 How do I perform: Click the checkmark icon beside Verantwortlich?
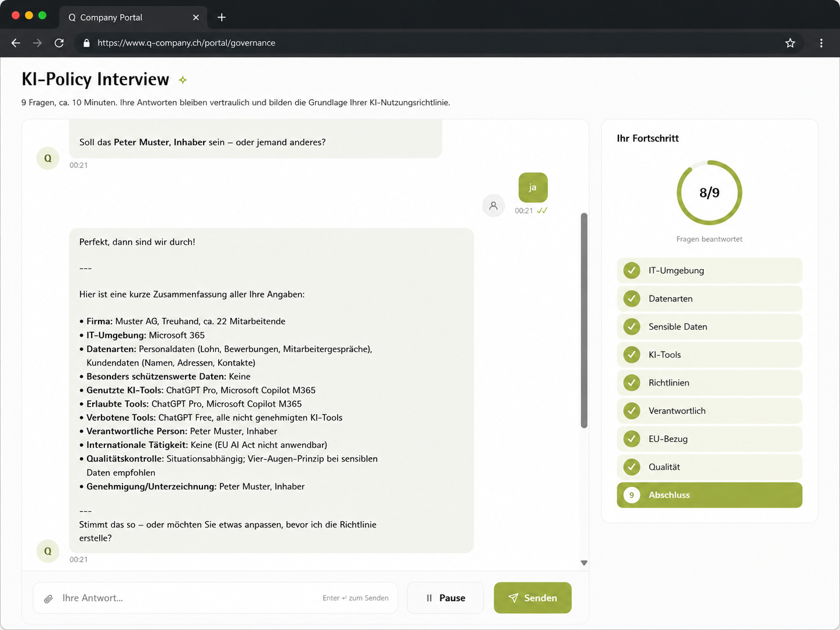point(632,411)
